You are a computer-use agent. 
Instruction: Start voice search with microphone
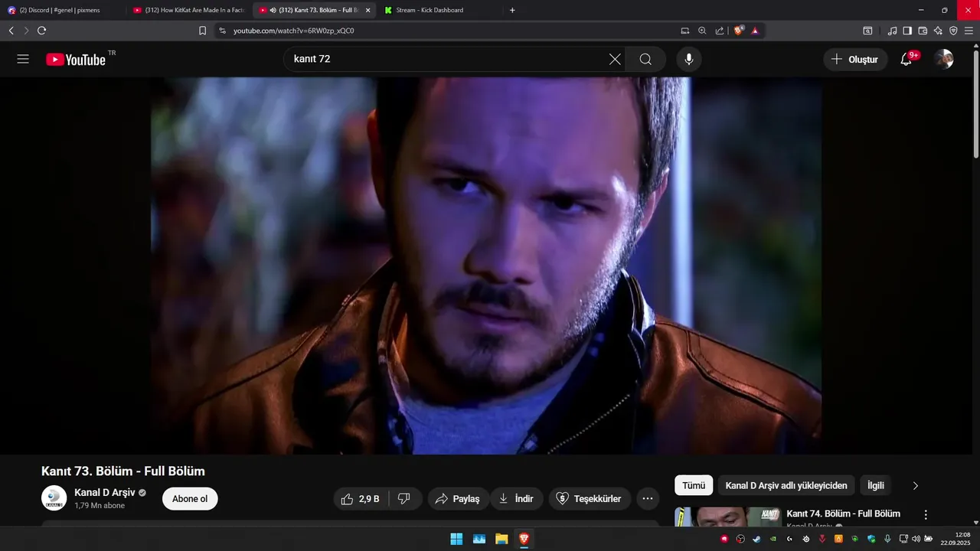(x=689, y=59)
